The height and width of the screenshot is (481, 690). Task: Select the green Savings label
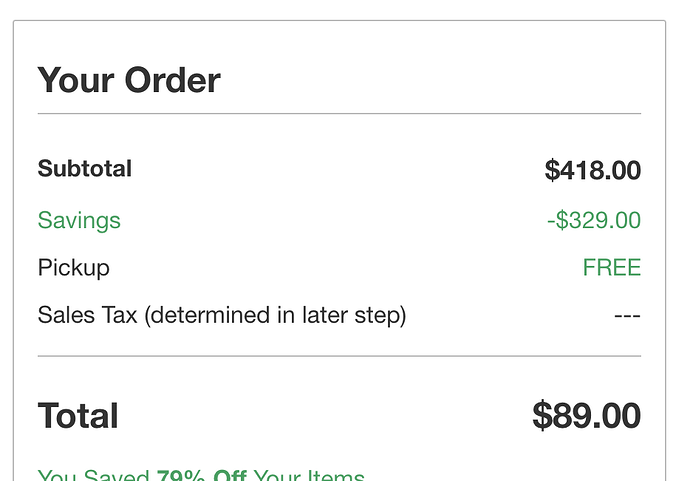point(79,220)
